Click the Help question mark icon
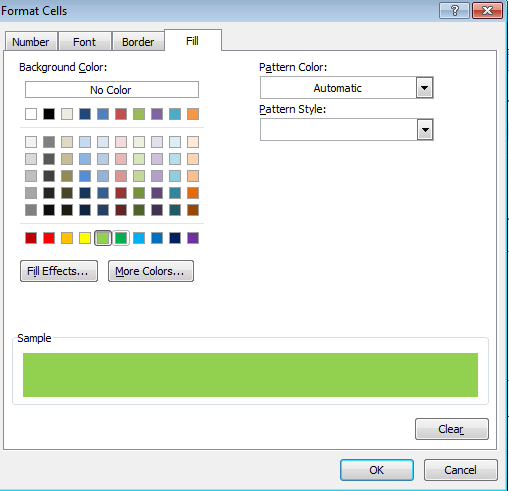The image size is (509, 491). tap(455, 11)
